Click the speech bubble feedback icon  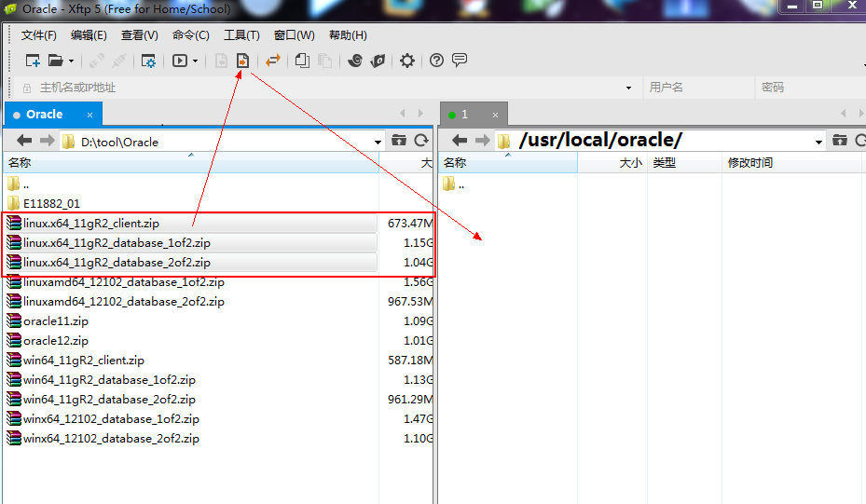(x=460, y=61)
